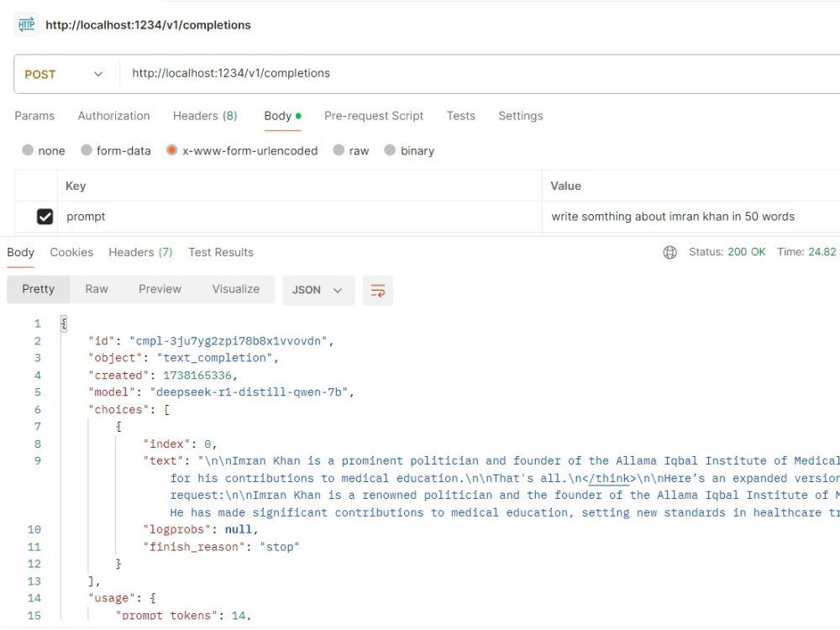Open the Test Results tab
The image size is (840, 630).
pyautogui.click(x=221, y=252)
